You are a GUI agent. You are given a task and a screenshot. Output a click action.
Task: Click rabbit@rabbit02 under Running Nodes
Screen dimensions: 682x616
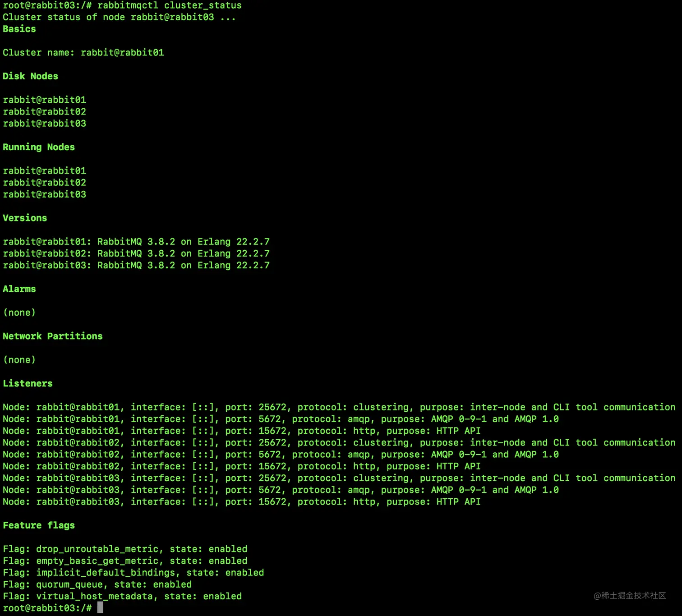45,183
